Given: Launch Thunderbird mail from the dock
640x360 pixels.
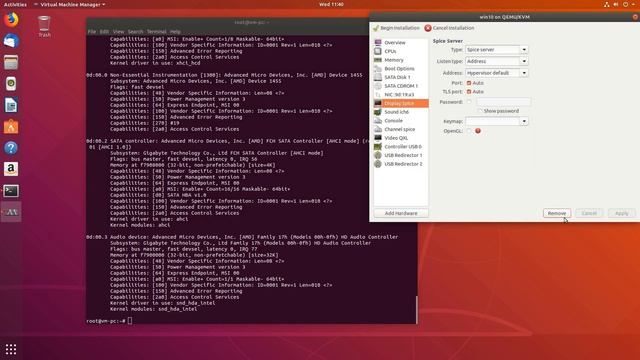Looking at the screenshot, I should 11,41.
